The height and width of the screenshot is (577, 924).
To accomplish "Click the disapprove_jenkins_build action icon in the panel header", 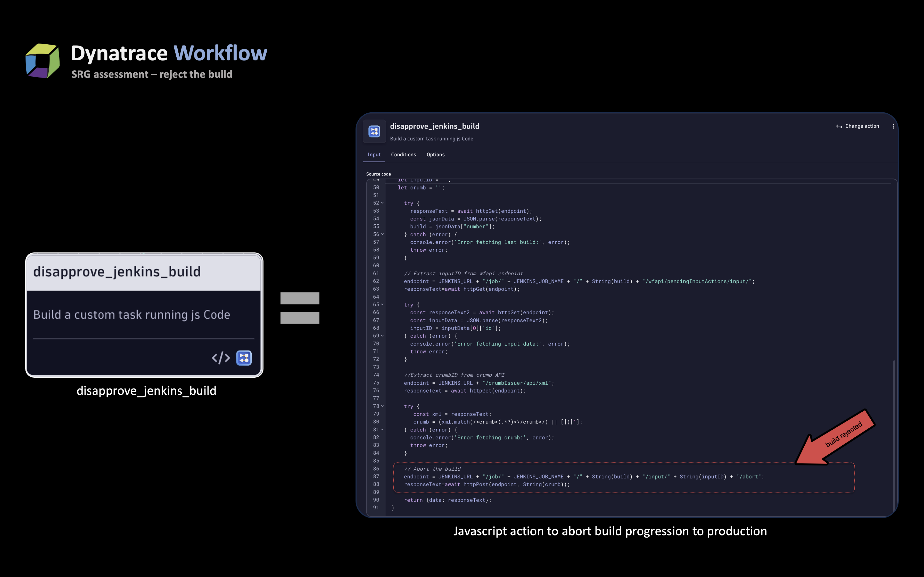I will pos(374,131).
